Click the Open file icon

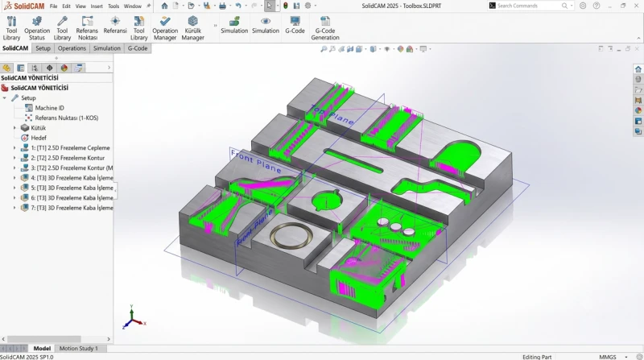(x=191, y=6)
